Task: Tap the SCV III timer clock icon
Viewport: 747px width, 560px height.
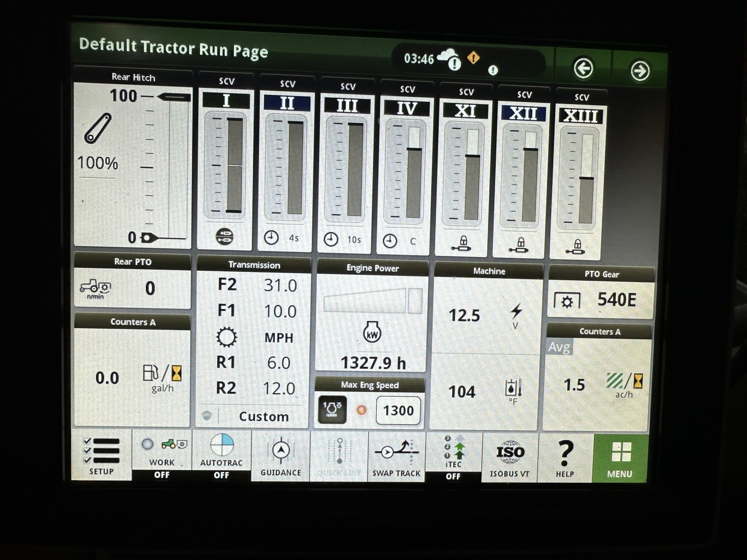Action: [x=331, y=240]
